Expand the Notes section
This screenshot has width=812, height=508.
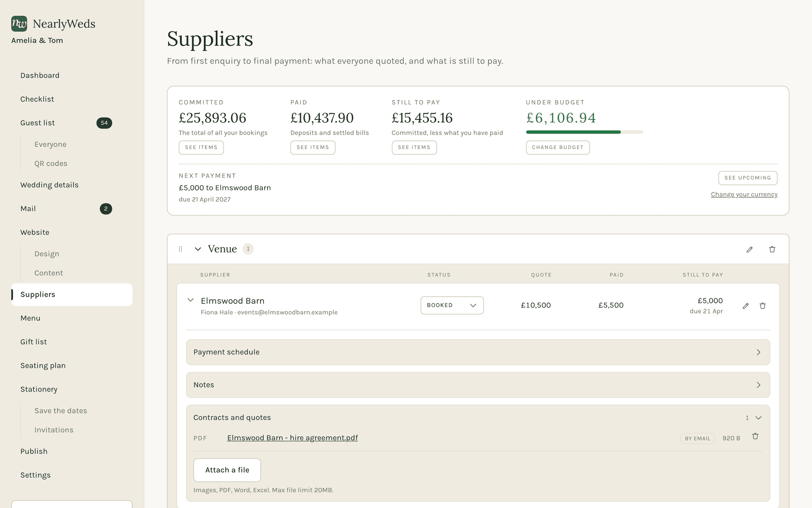click(478, 385)
